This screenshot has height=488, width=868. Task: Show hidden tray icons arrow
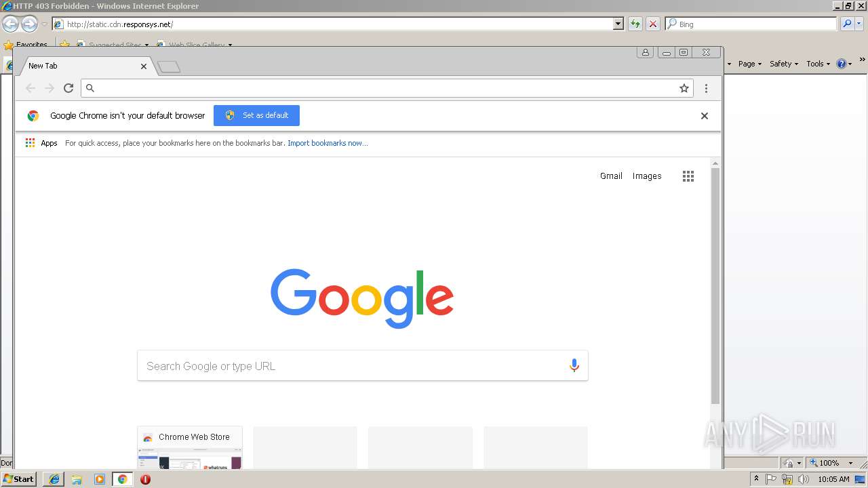[757, 479]
